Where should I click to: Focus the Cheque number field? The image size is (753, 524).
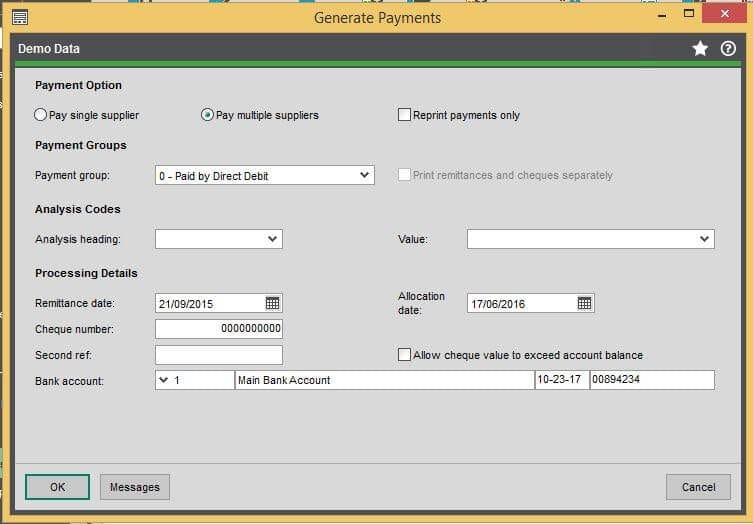click(219, 329)
